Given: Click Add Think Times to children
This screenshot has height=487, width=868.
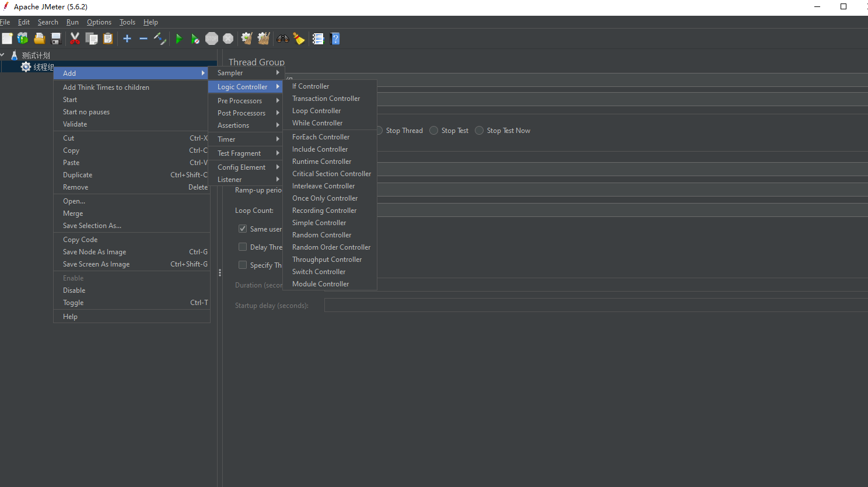Looking at the screenshot, I should coord(132,87).
